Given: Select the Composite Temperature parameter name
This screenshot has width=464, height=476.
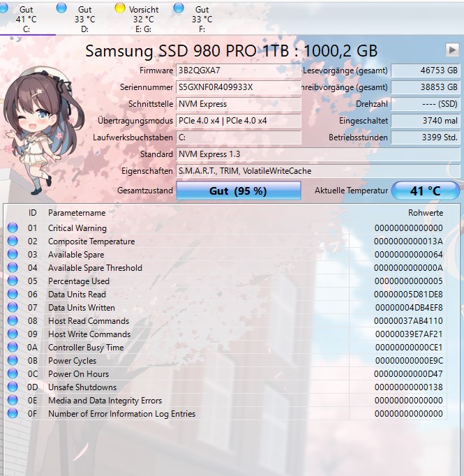Looking at the screenshot, I should (x=91, y=241).
